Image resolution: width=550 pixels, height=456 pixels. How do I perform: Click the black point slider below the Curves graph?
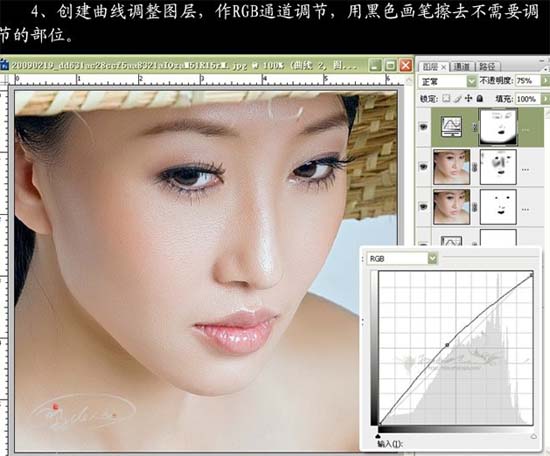(x=378, y=436)
